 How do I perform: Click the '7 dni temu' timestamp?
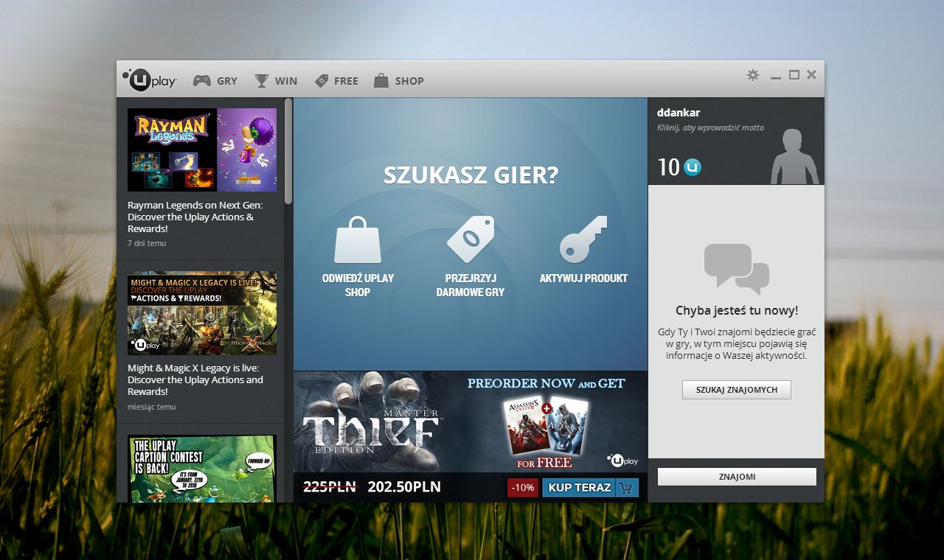click(147, 243)
